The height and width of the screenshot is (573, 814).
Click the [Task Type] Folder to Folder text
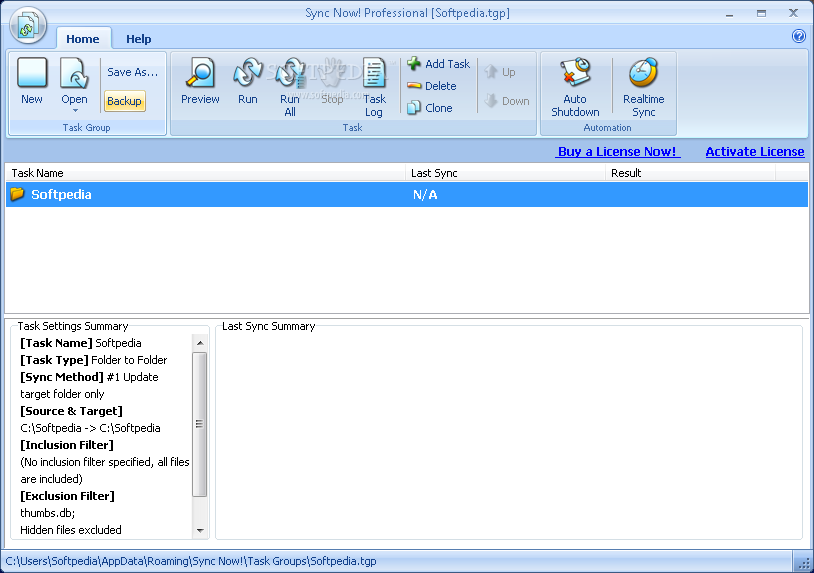[94, 360]
